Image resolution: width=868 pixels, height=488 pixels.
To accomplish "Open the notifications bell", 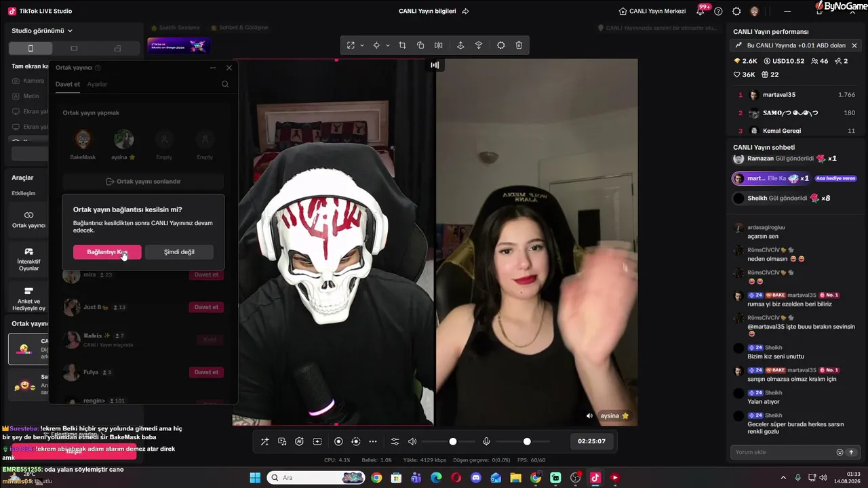I will click(x=701, y=12).
